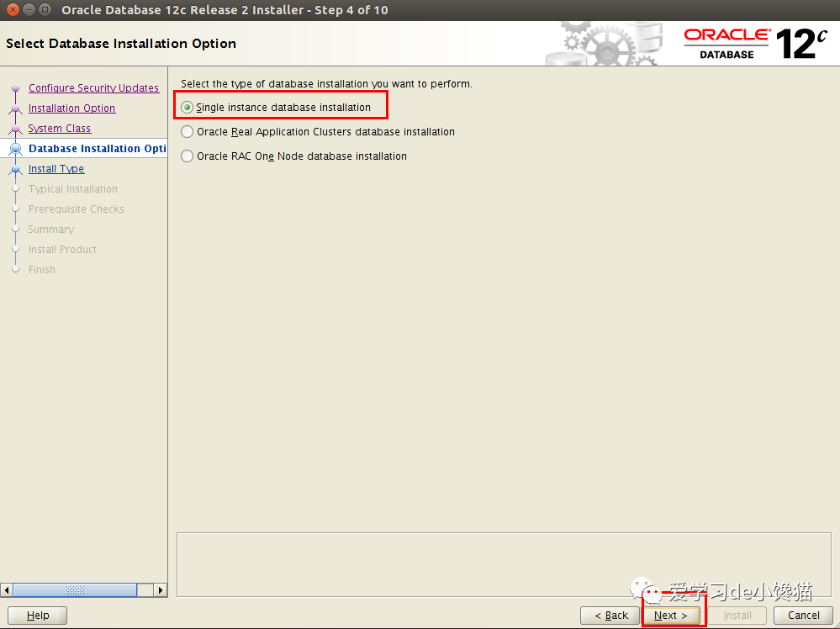Open Configure Security Updates step link
Viewport: 840px width, 629px height.
pyautogui.click(x=93, y=87)
